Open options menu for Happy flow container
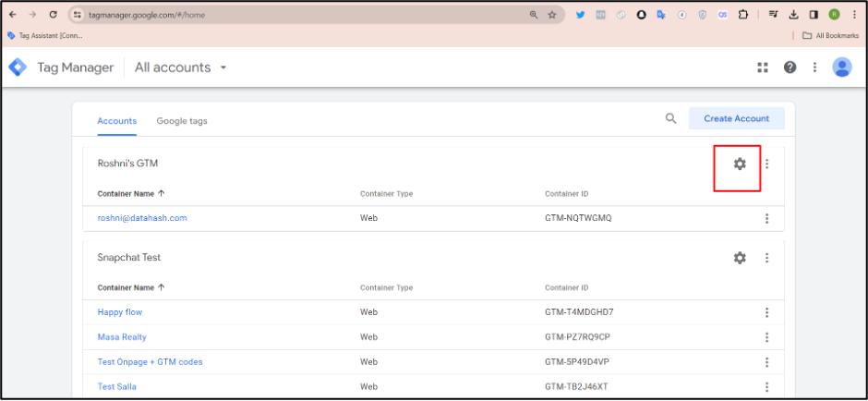The height and width of the screenshot is (401, 868). [x=766, y=312]
